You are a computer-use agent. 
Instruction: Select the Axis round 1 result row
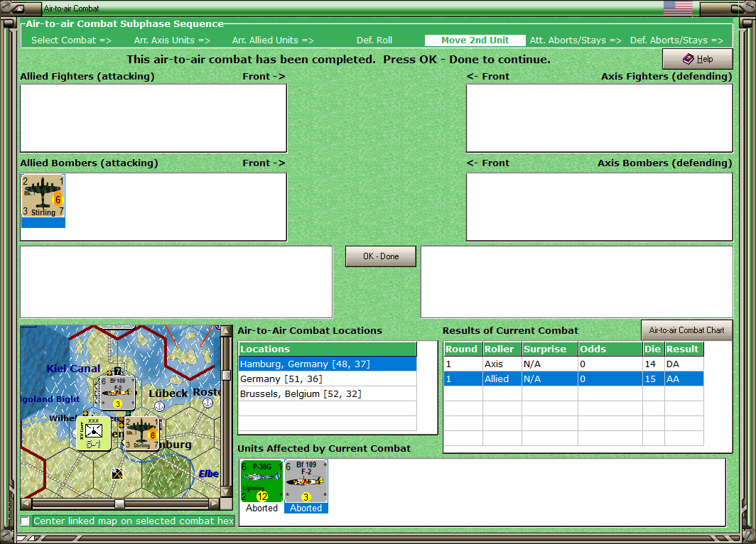[x=573, y=364]
